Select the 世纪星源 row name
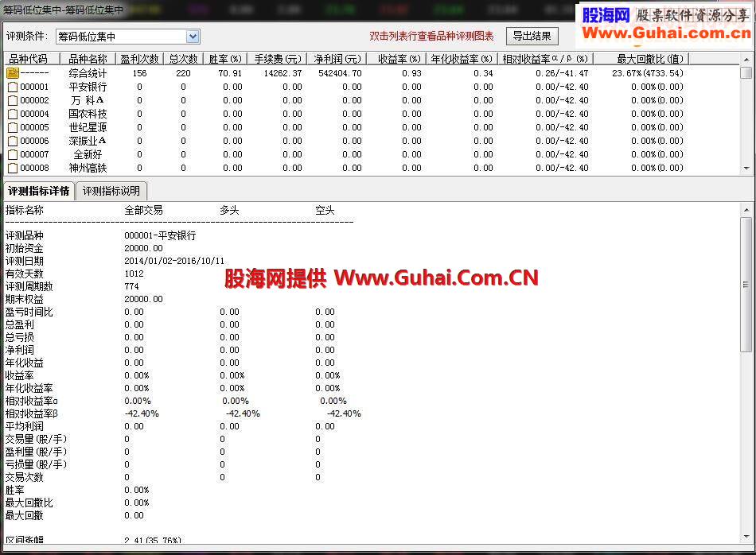 88,128
